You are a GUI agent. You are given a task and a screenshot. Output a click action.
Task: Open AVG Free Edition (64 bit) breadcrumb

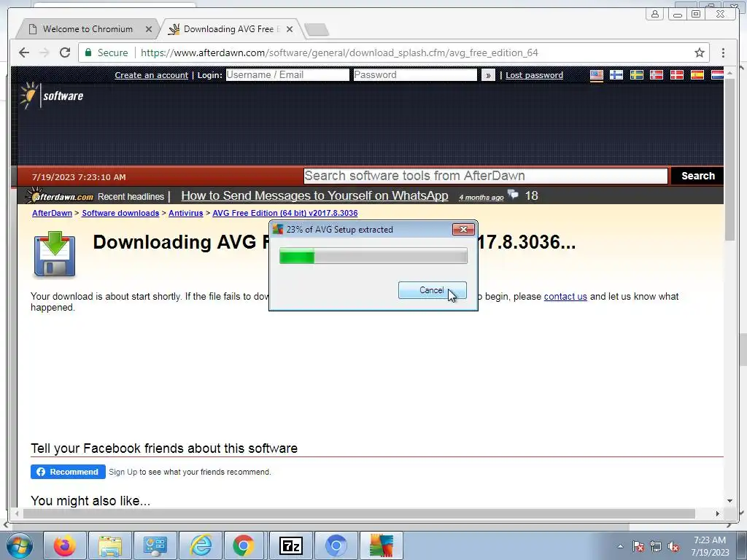[285, 213]
